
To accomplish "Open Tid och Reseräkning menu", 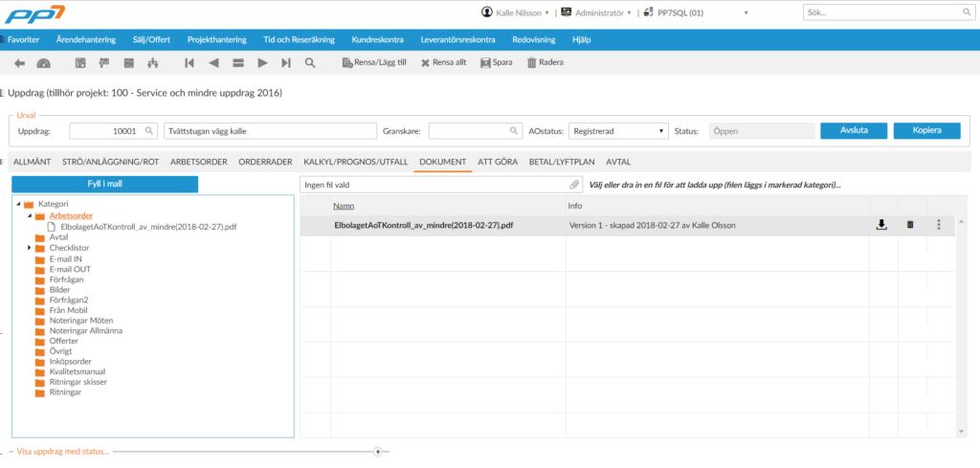I will pyautogui.click(x=300, y=39).
